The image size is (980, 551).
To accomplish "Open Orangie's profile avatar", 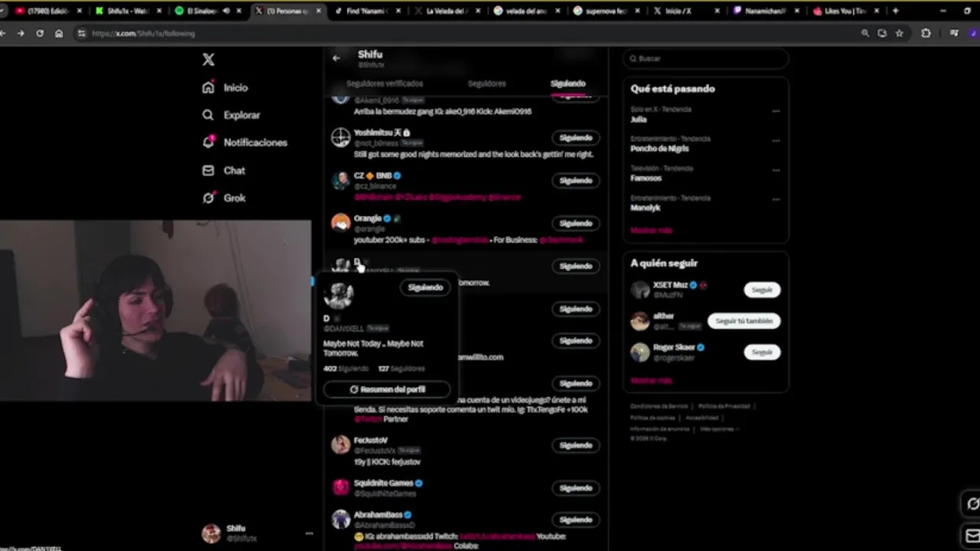I will pos(341,223).
